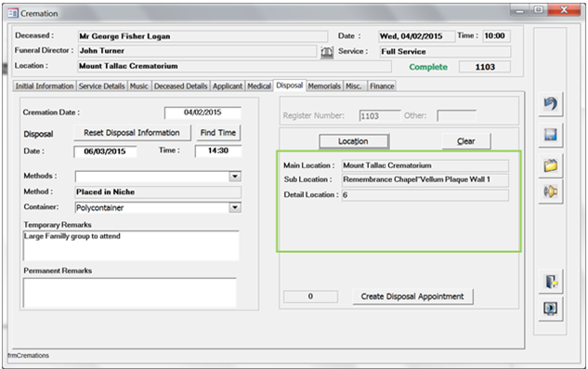Click Access form icon in title bar
This screenshot has height=369, width=588.
13,14
